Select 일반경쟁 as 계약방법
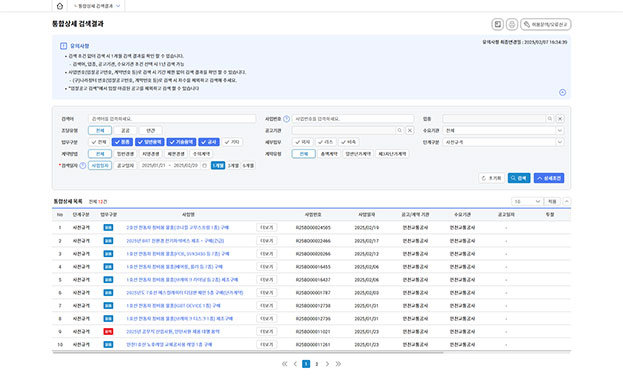The height and width of the screenshot is (379, 623). [x=125, y=154]
